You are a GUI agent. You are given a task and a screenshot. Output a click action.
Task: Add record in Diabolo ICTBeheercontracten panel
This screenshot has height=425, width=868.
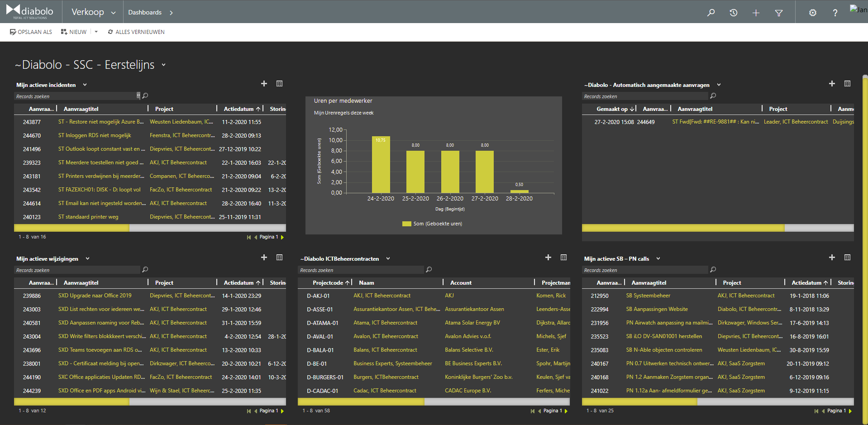(548, 258)
